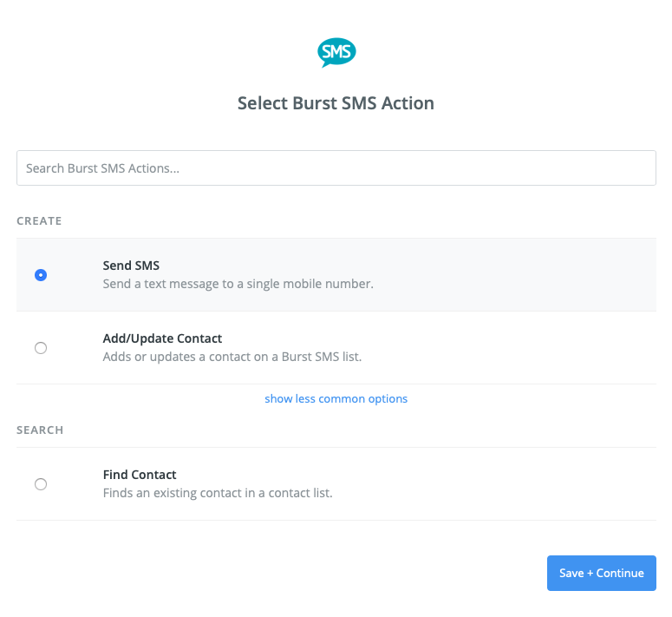Collapse list via show less common options

tap(336, 399)
